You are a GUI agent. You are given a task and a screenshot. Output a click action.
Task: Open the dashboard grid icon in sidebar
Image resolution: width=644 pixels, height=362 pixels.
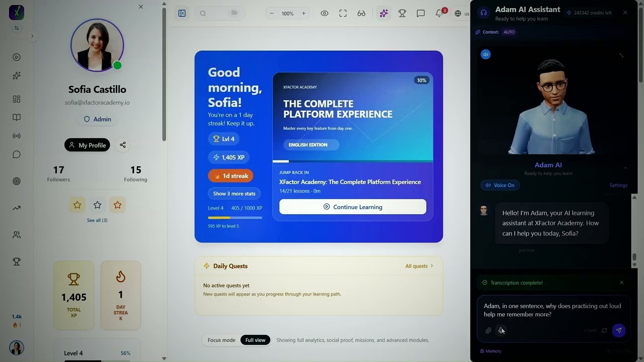[x=17, y=99]
